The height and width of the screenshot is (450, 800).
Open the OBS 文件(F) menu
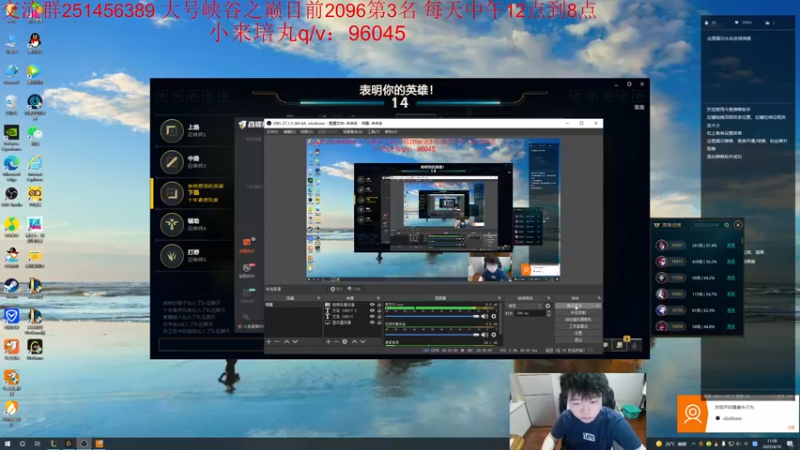272,132
